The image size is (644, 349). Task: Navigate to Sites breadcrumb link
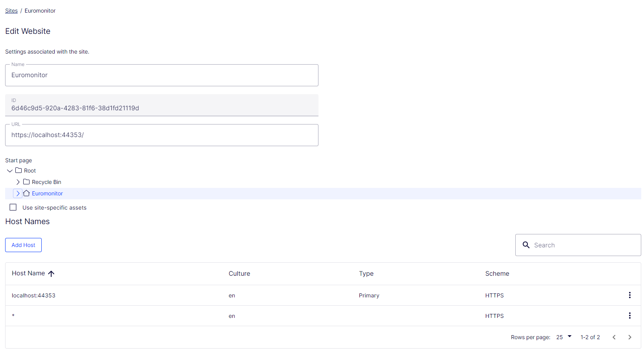click(11, 11)
